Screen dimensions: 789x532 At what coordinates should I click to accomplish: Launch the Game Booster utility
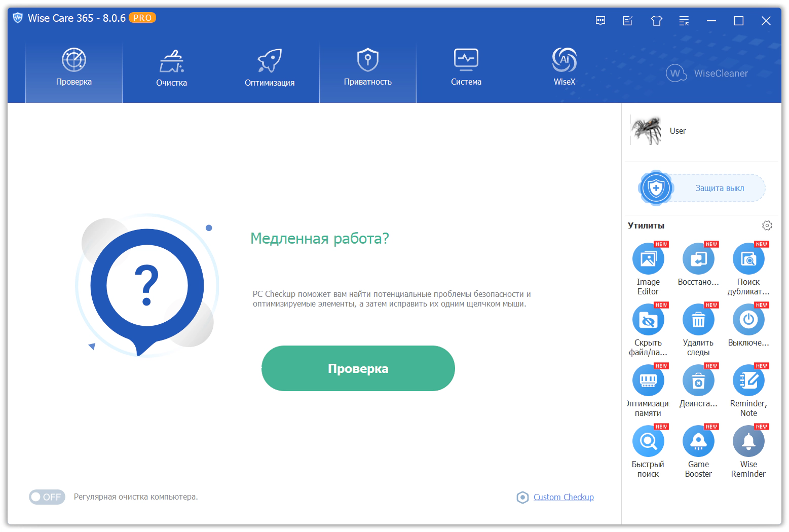coord(698,441)
